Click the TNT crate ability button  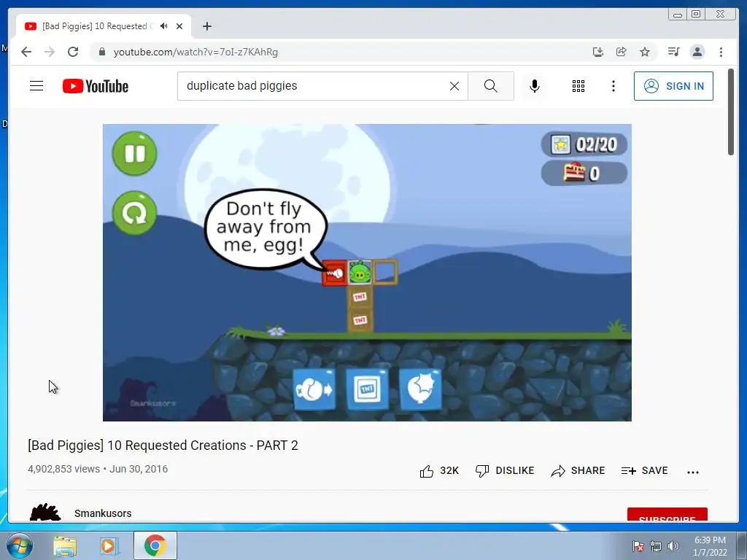tap(367, 389)
